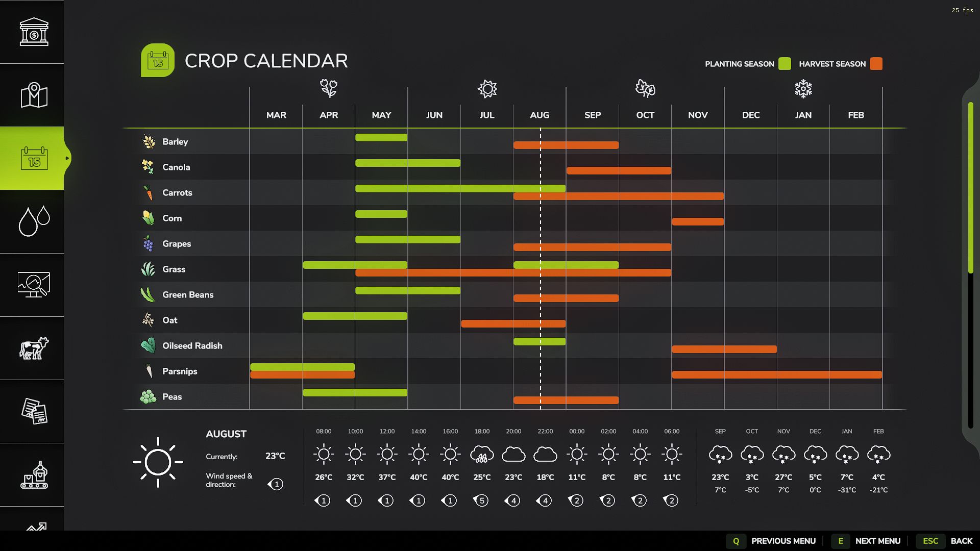Click the winter snowflake season icon
The image size is (980, 551).
[x=803, y=89]
